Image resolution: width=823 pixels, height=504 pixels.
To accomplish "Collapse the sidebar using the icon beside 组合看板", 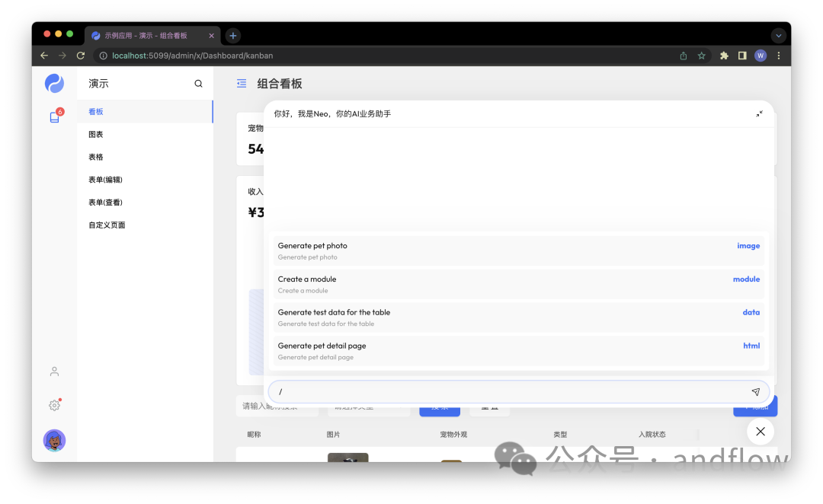I will tap(241, 84).
